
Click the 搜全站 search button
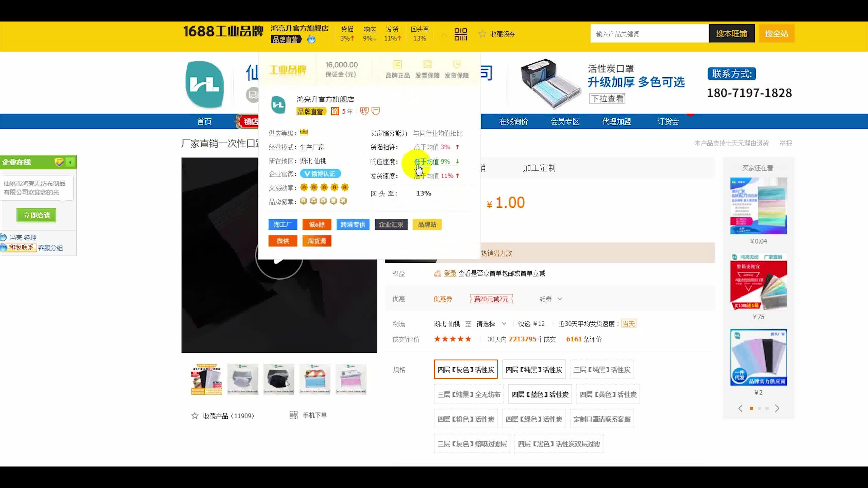pos(776,34)
